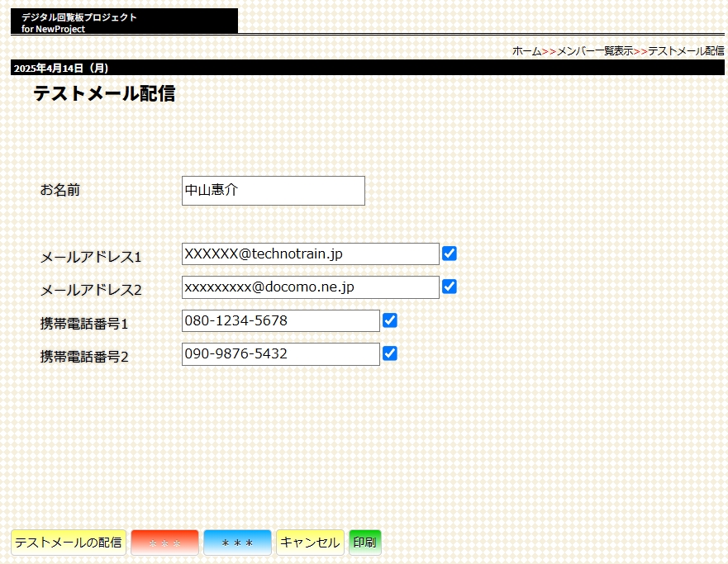Select the 携帯電話番号1 field 080-1234-5678
The width and height of the screenshot is (728, 564).
(x=281, y=320)
